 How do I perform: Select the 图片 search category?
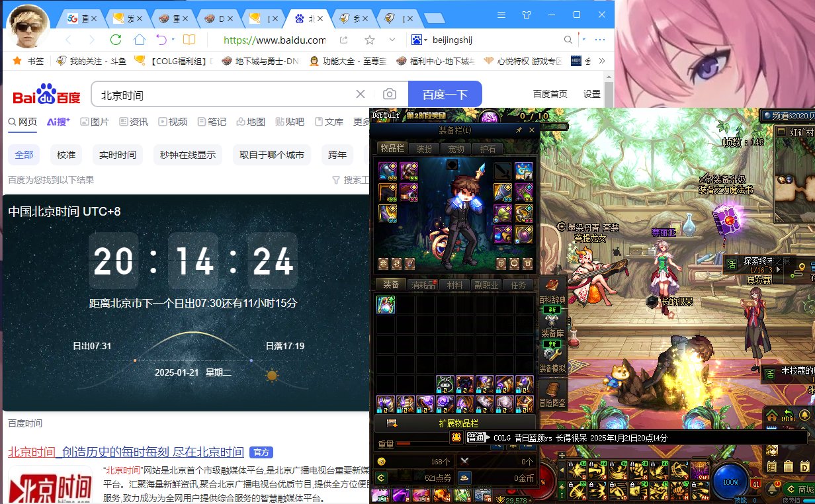point(95,122)
